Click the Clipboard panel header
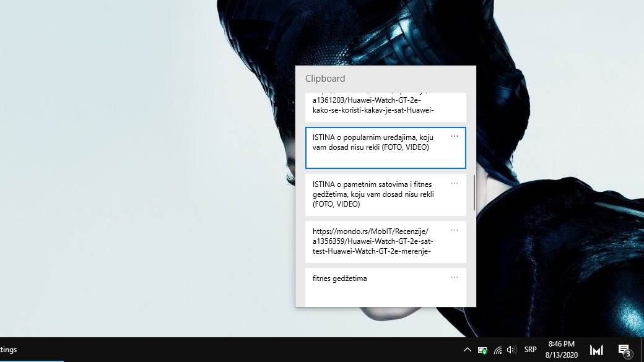Screen dimensions: 644x362 pyautogui.click(x=325, y=78)
